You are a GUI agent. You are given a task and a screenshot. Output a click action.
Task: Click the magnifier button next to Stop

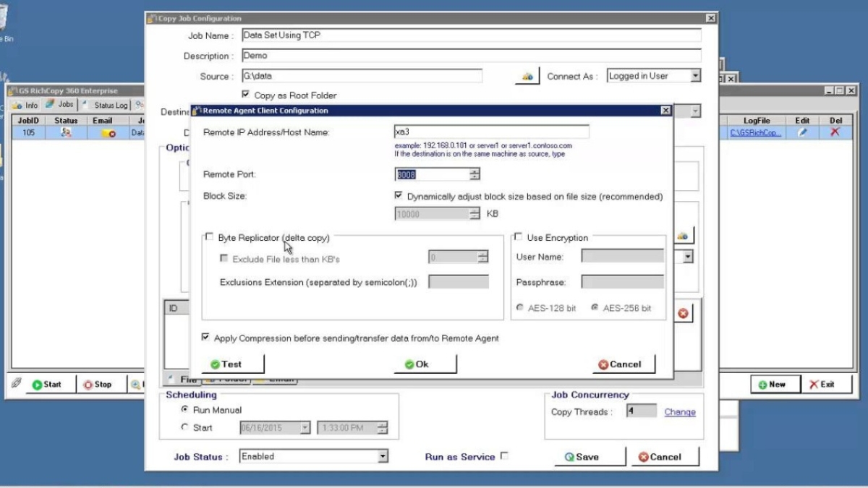[136, 385]
